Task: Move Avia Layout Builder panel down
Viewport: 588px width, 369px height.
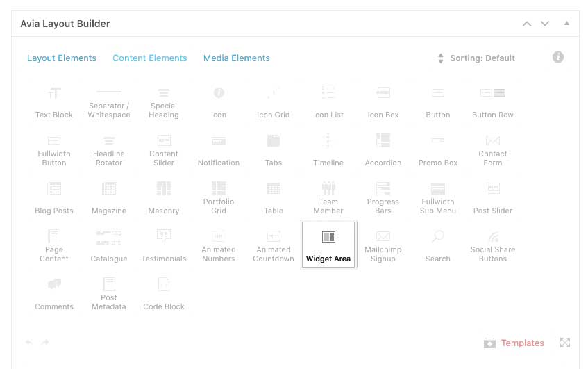Action: tap(544, 24)
